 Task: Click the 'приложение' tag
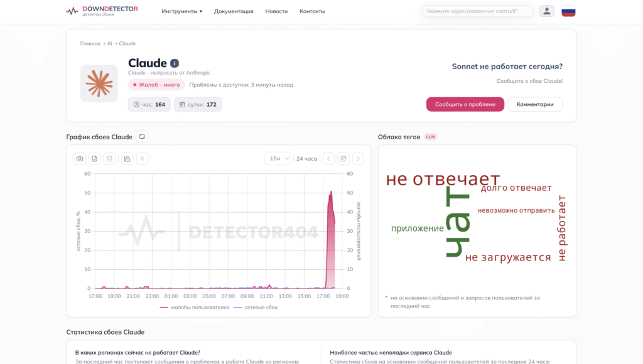pos(418,228)
